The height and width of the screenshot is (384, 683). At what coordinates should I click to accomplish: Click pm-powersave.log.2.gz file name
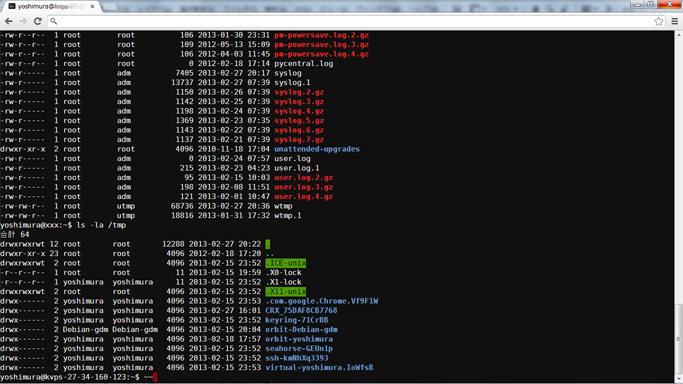321,35
